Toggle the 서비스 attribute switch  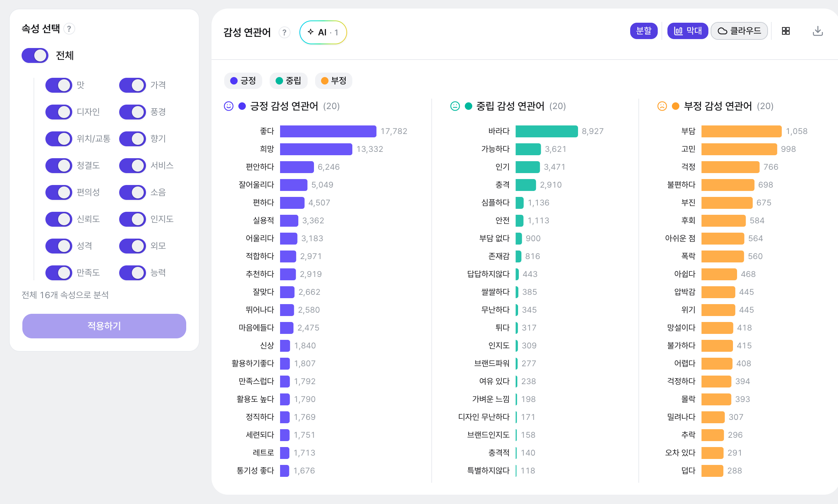coord(133,166)
